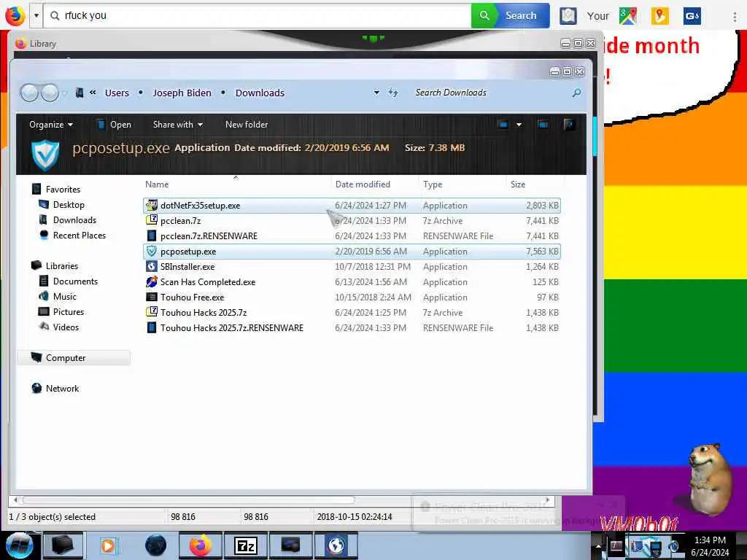Click the browser search text field
The image size is (747, 560).
pos(258,15)
